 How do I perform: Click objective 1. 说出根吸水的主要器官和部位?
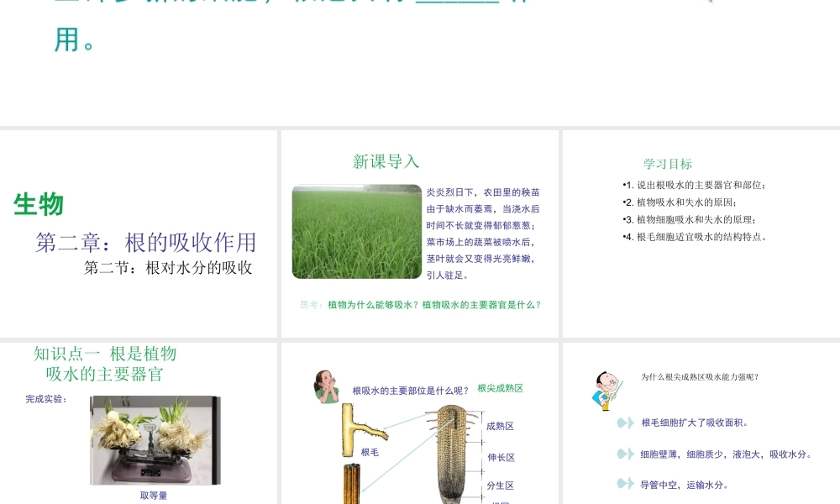click(695, 186)
